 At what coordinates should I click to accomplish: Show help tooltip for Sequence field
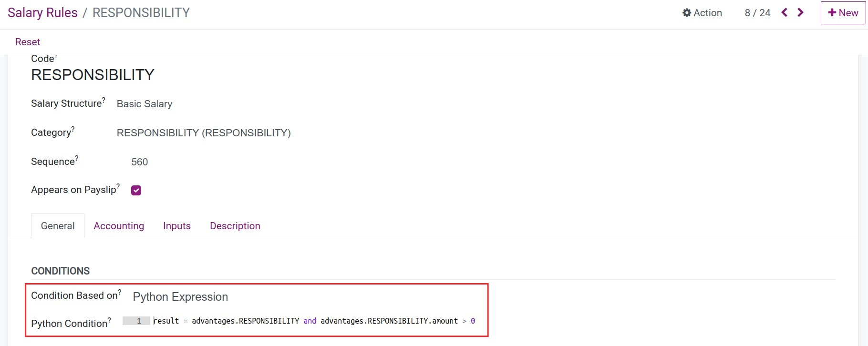(77, 157)
